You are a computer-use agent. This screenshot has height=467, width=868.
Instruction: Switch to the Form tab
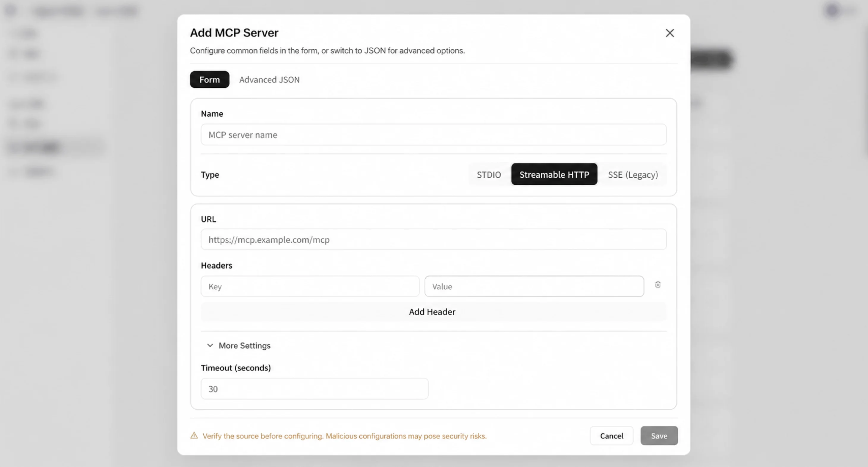coord(210,79)
